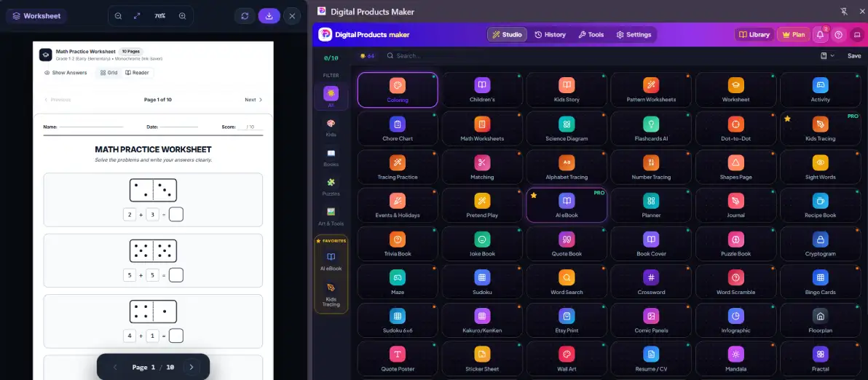Switch to the History tab
The height and width of the screenshot is (380, 868).
pos(551,34)
